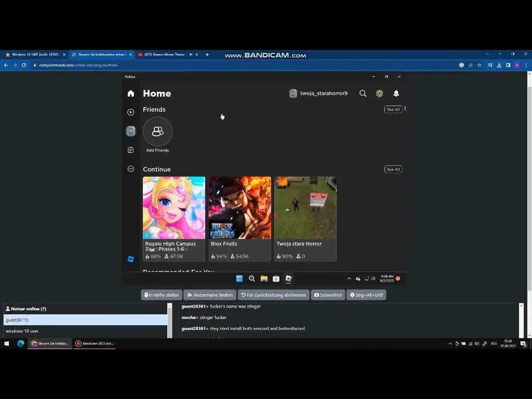Open the Discover play icon in Roblox sidebar
This screenshot has width=532, height=399.
pos(130,112)
